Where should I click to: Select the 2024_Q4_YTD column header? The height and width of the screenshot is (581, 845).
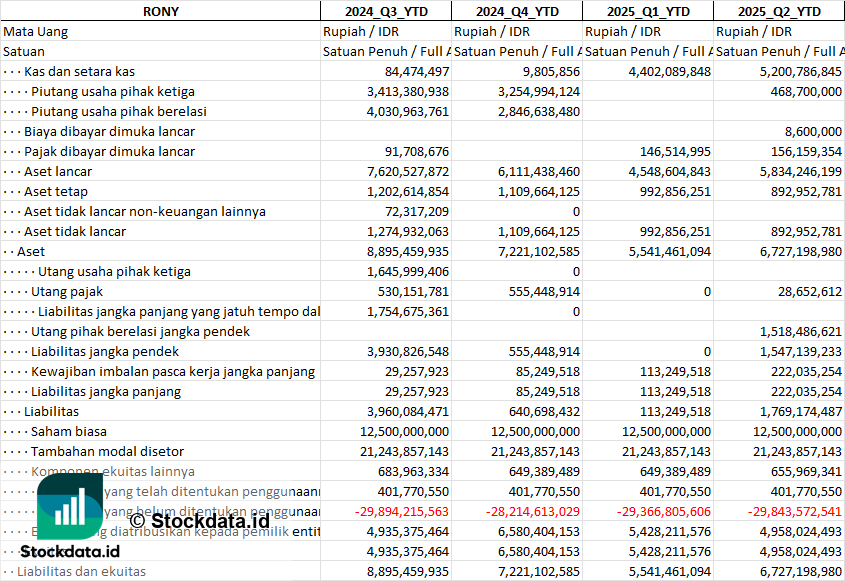(517, 11)
